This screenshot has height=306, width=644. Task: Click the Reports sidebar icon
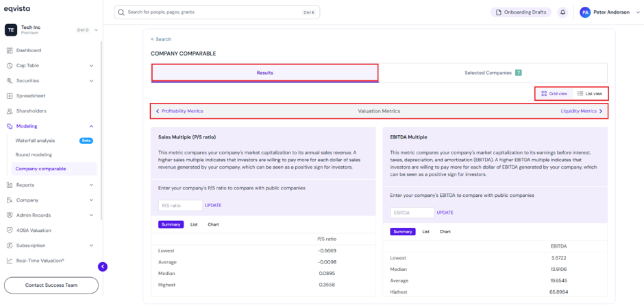10,185
